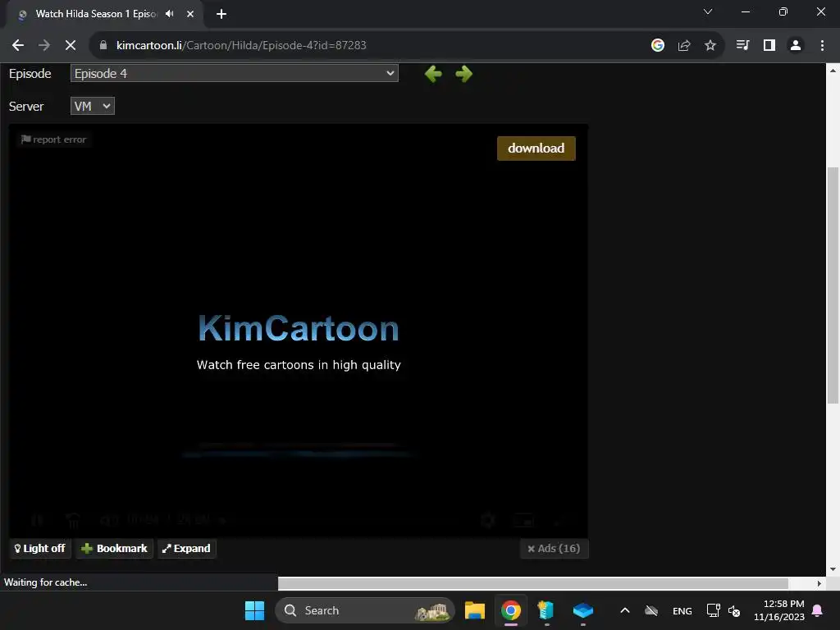Hide the Ads (16) button

click(554, 548)
